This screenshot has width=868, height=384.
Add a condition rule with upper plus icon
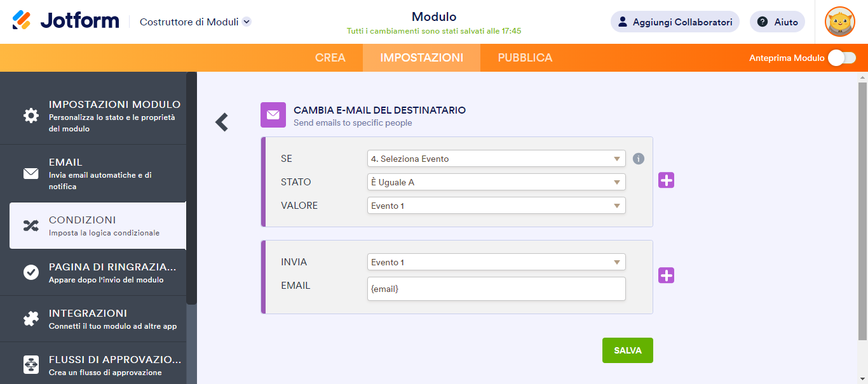666,180
